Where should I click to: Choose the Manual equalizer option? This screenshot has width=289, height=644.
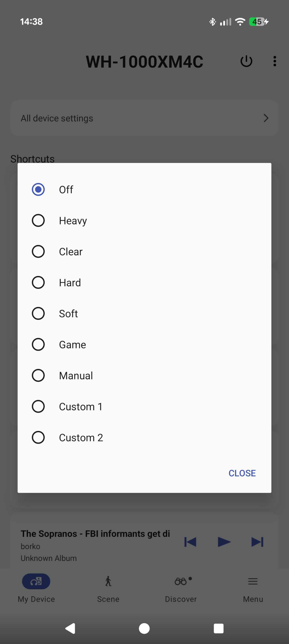tap(144, 376)
